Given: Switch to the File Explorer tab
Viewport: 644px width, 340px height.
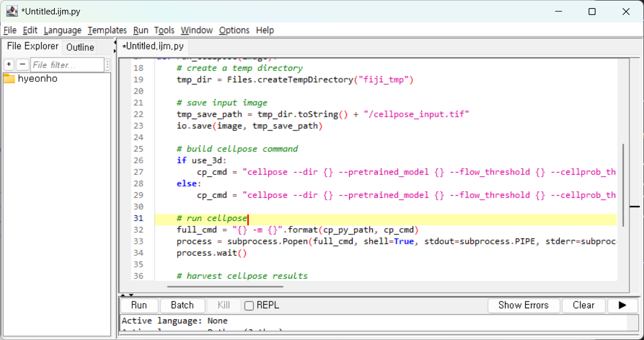Looking at the screenshot, I should [32, 46].
